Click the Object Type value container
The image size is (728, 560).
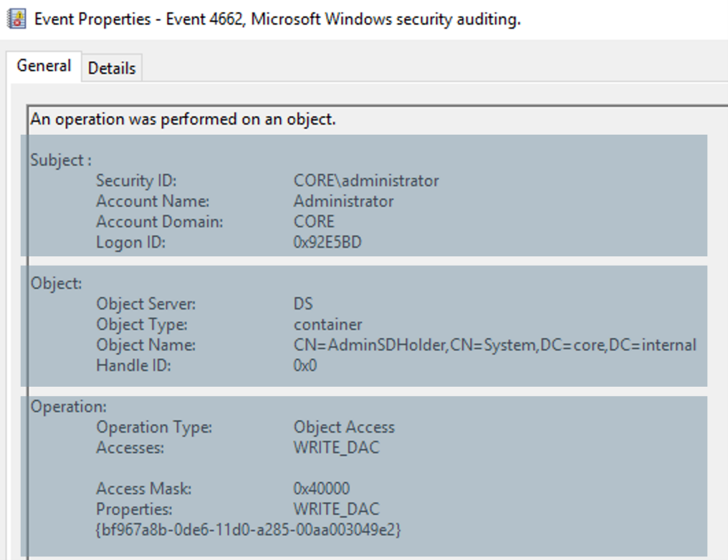coord(327,324)
